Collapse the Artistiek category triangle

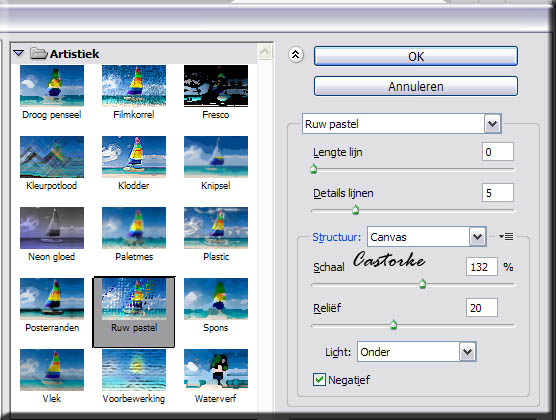(18, 54)
